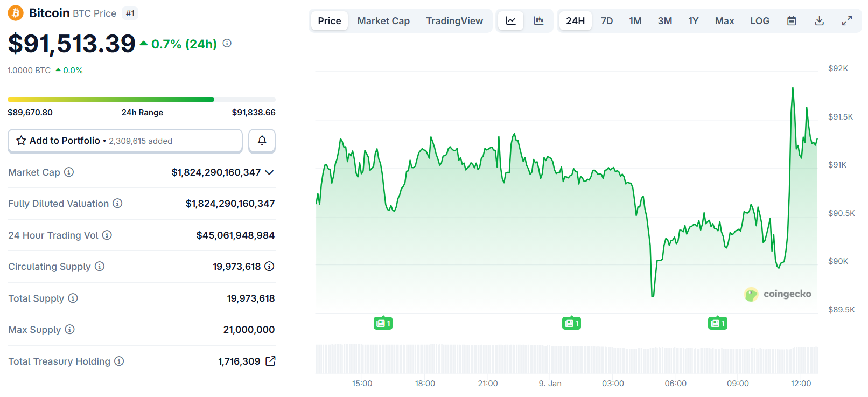The height and width of the screenshot is (397, 868).
Task: Show 24h price change info tooltip
Action: click(x=227, y=44)
